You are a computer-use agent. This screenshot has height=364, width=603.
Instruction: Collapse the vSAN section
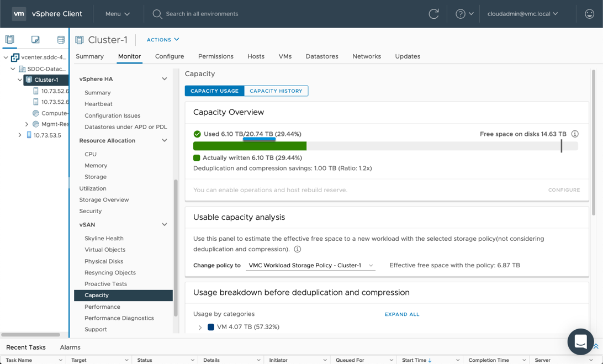164,224
